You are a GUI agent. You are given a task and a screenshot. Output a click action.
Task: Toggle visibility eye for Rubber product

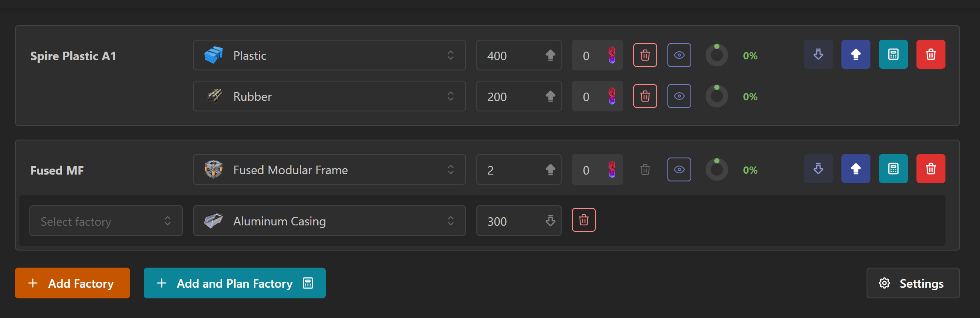point(679,96)
